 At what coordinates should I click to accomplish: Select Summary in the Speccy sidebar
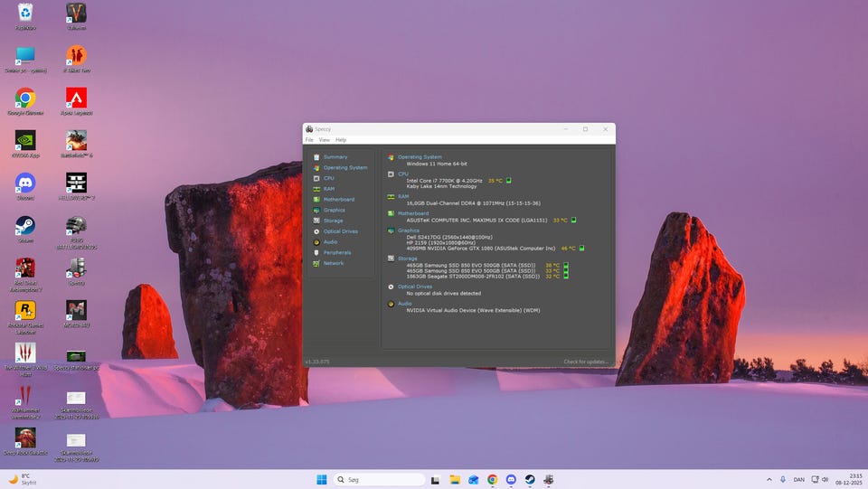pyautogui.click(x=335, y=157)
